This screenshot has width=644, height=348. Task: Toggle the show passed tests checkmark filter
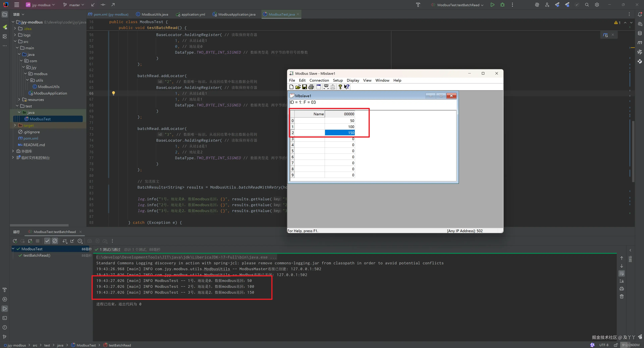(47, 241)
